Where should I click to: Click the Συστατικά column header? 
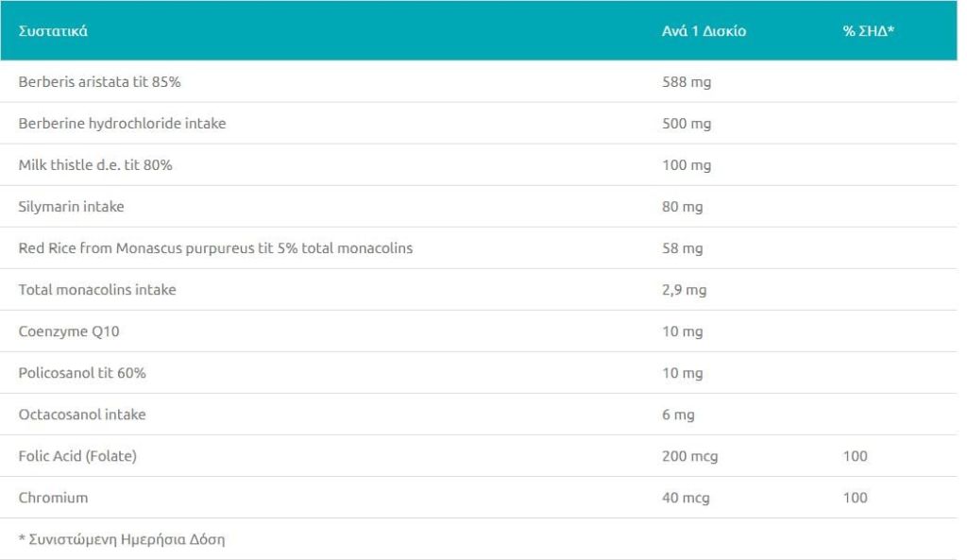[53, 31]
